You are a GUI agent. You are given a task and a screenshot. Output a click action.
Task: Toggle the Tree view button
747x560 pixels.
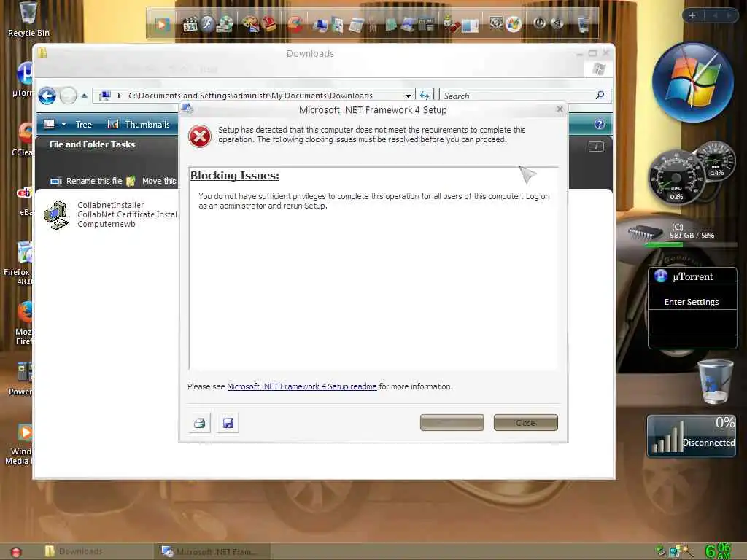[83, 125]
